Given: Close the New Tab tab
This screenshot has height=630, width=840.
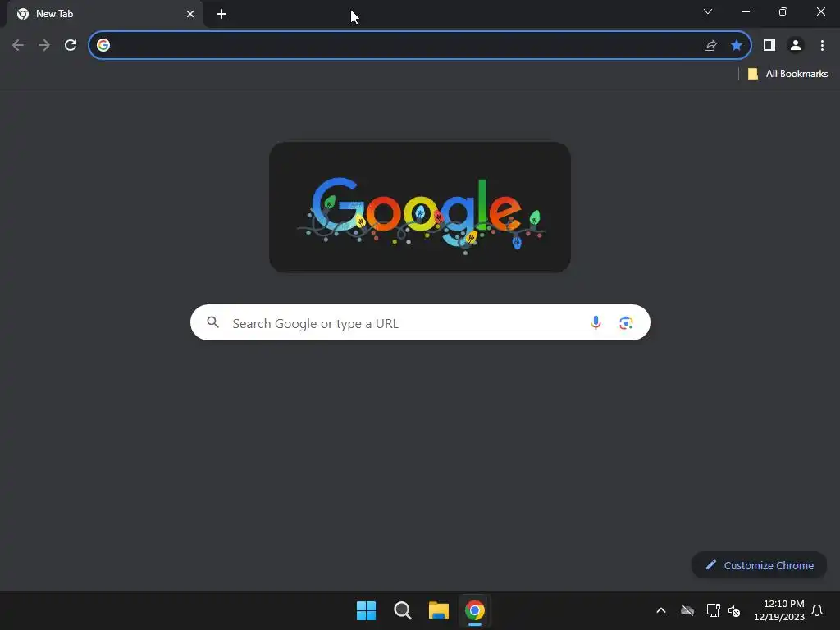Looking at the screenshot, I should coord(190,14).
